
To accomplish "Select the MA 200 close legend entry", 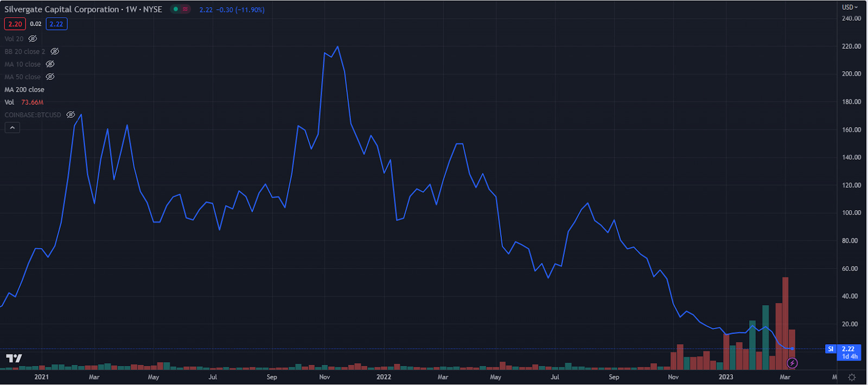I will (24, 90).
